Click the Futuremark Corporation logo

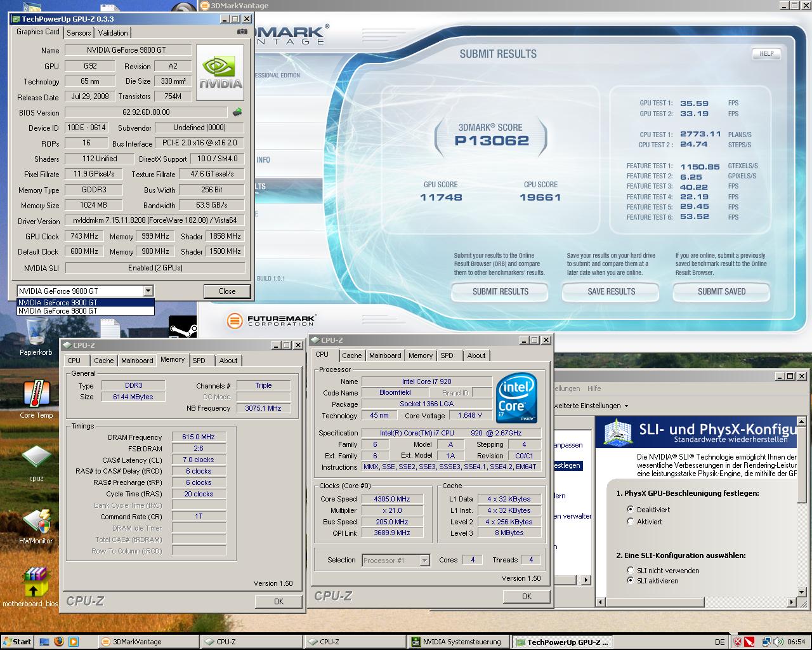pyautogui.click(x=271, y=321)
